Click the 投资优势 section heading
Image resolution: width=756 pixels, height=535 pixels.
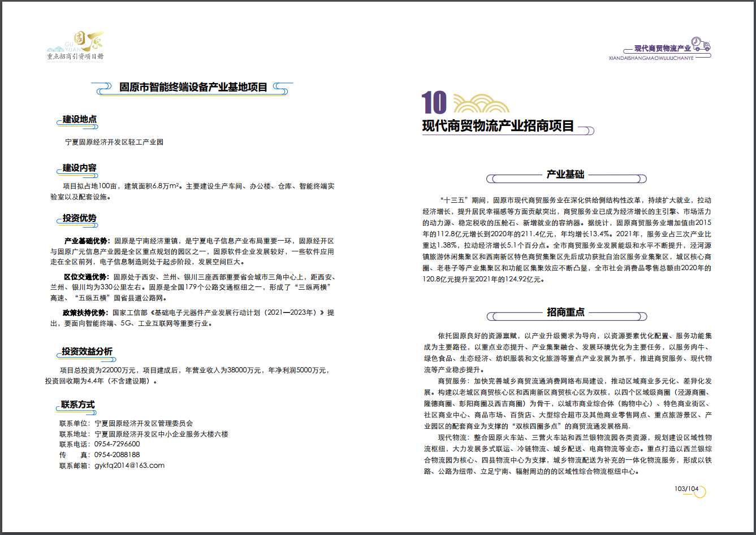[x=79, y=218]
